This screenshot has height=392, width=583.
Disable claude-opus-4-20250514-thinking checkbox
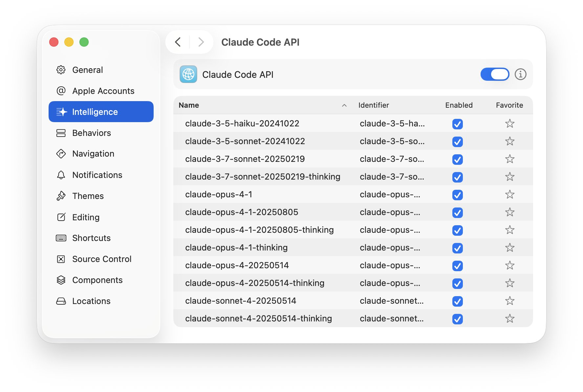pos(458,284)
